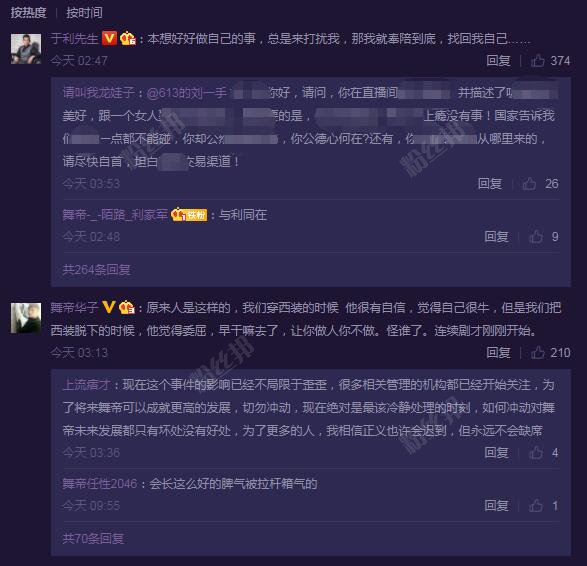The width and height of the screenshot is (587, 566).
Task: Open 舞帝华子's avatar thumbnail
Action: [26, 318]
